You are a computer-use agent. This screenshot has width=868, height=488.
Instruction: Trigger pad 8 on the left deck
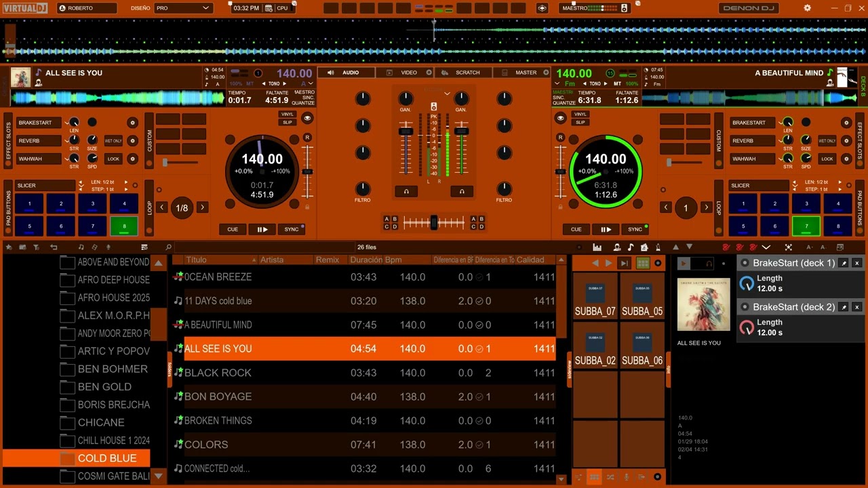tap(124, 226)
